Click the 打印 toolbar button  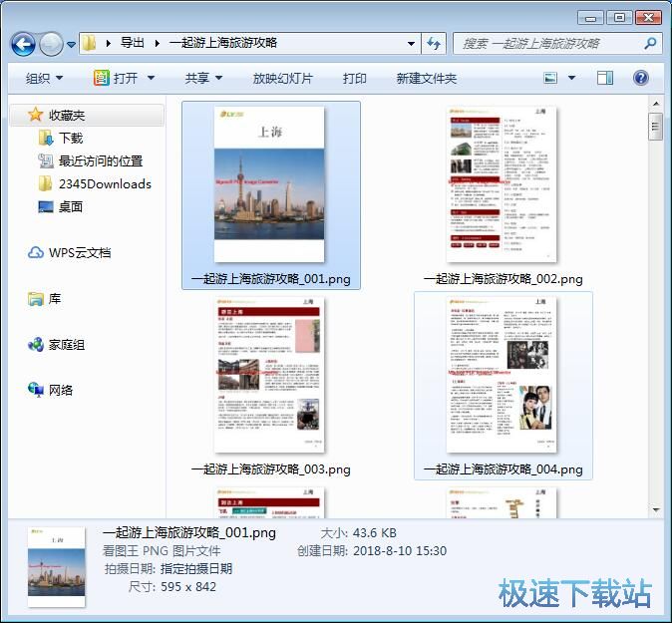tap(354, 79)
